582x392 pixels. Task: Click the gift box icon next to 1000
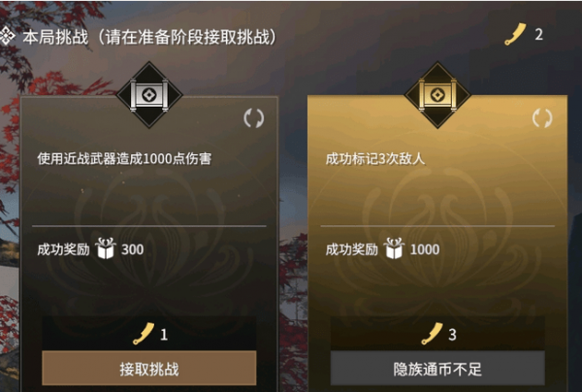point(394,248)
